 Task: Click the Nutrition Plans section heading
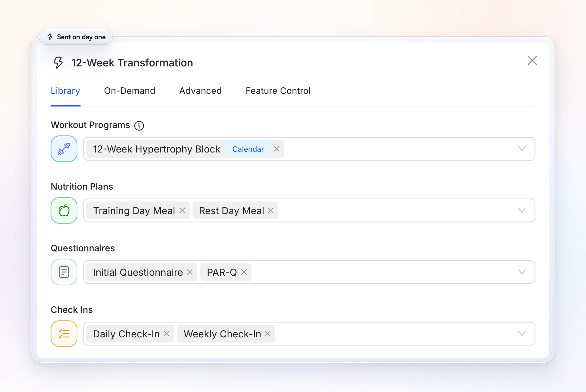click(82, 187)
